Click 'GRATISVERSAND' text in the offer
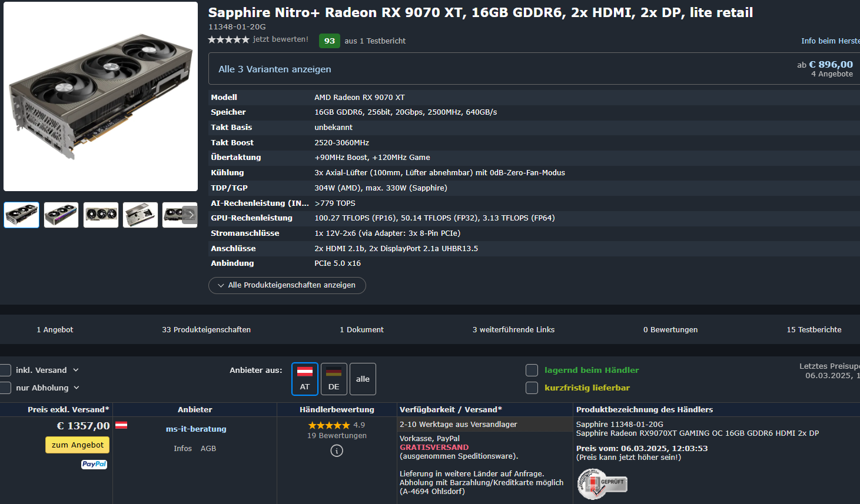Viewport: 860px width, 504px height. coord(434,448)
